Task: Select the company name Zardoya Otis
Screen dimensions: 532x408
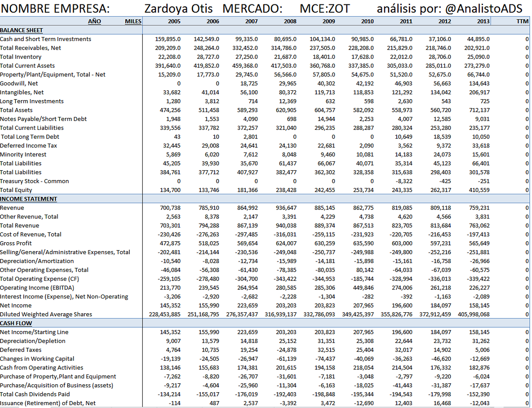Action: [x=179, y=8]
